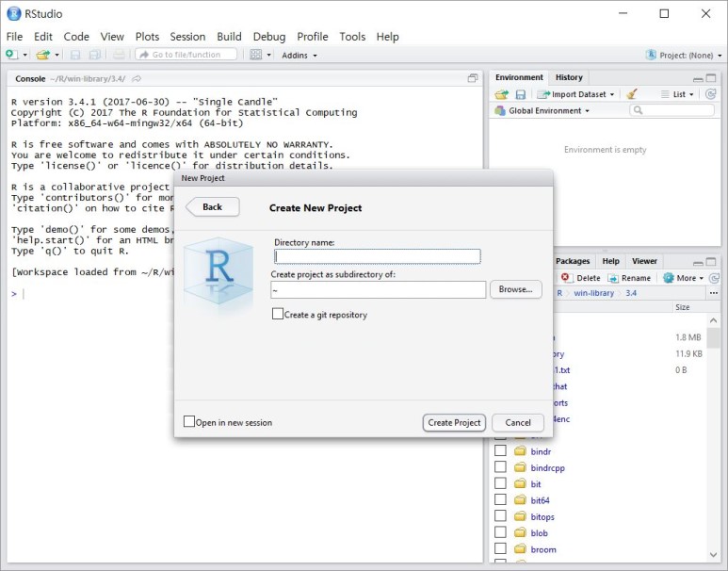Click the ellipsis go-to-directory button
The width and height of the screenshot is (728, 571).
tap(714, 293)
